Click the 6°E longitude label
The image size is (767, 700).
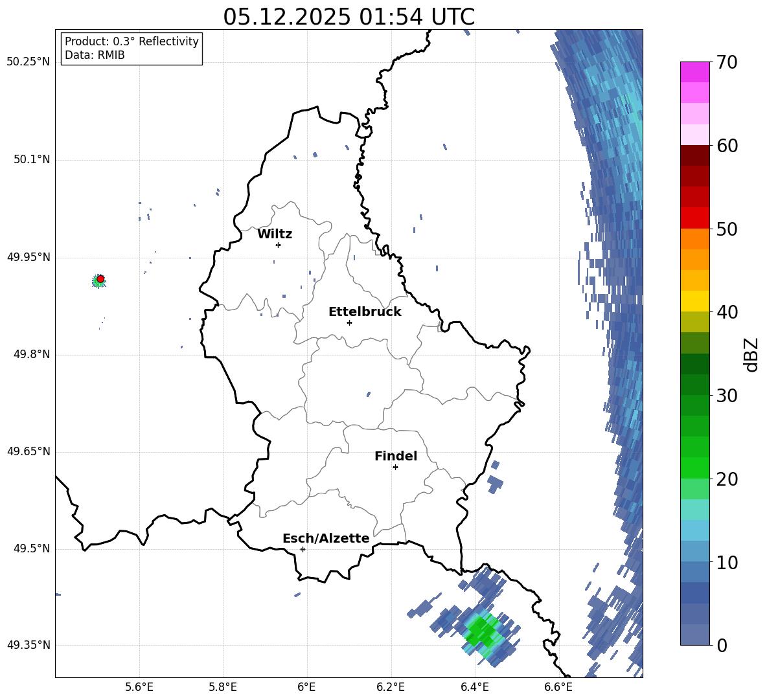(x=306, y=687)
